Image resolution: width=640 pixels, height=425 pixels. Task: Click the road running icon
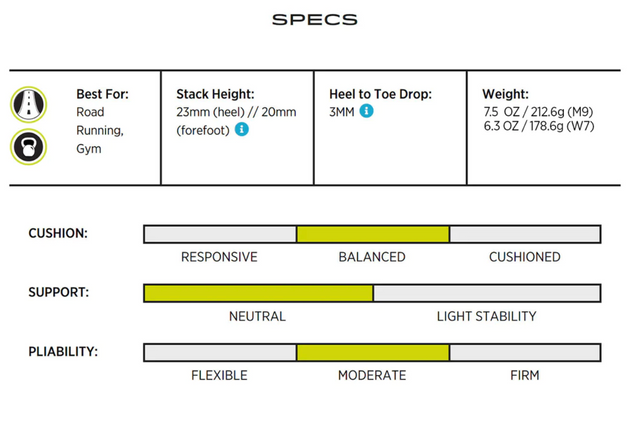pyautogui.click(x=26, y=105)
